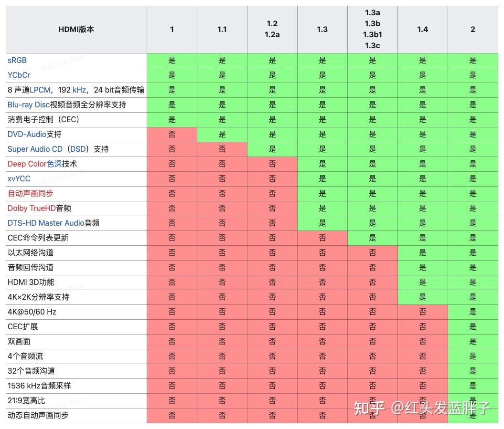Click 否 for 32个音频沟道 in version 1
Screen dimensions: 504x429
click(172, 371)
